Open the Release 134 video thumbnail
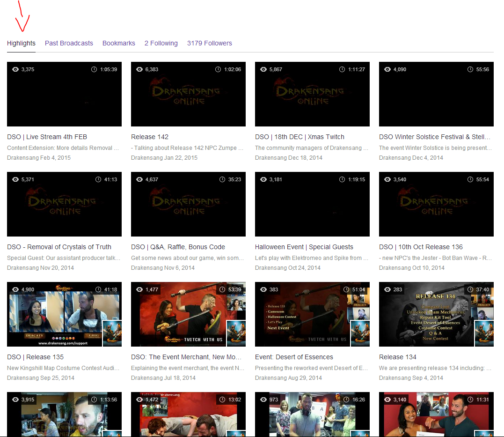The height and width of the screenshot is (437, 504). pyautogui.click(x=436, y=314)
